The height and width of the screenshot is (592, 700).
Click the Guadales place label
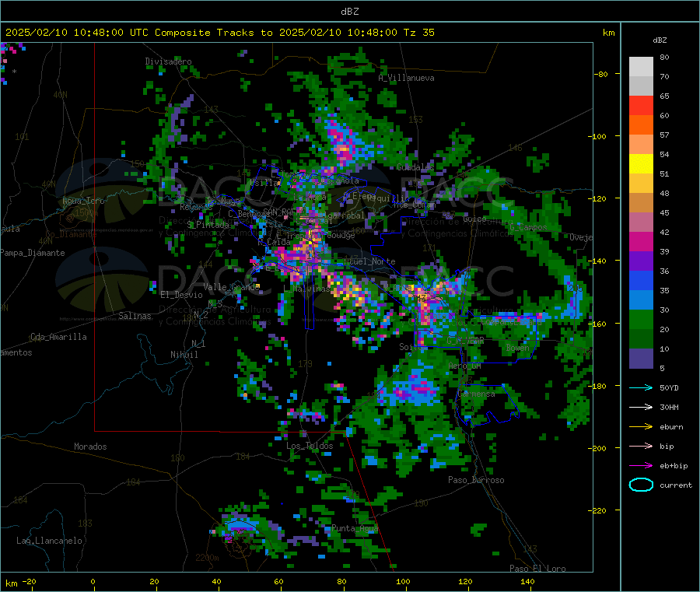click(x=415, y=167)
